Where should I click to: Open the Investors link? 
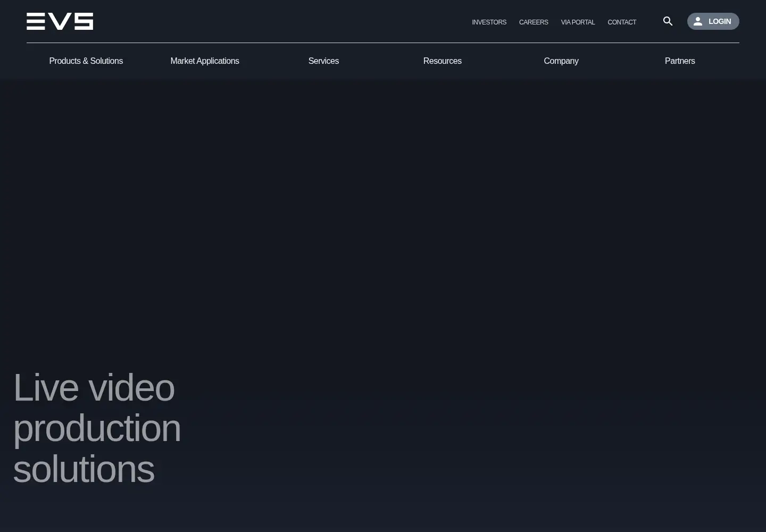pyautogui.click(x=489, y=22)
